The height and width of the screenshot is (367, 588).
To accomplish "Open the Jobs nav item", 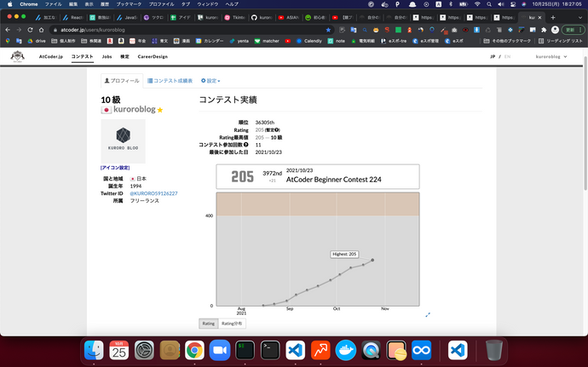I will pyautogui.click(x=107, y=56).
